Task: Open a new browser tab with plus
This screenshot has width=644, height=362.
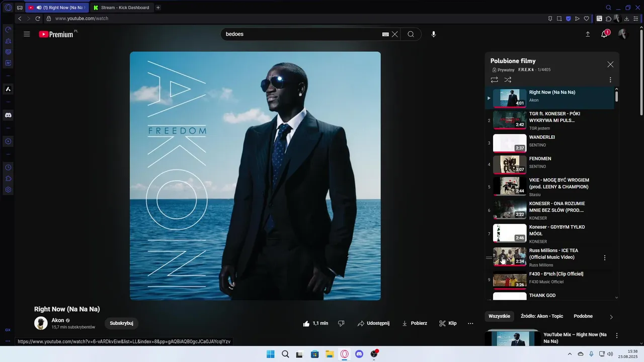Action: point(158,8)
